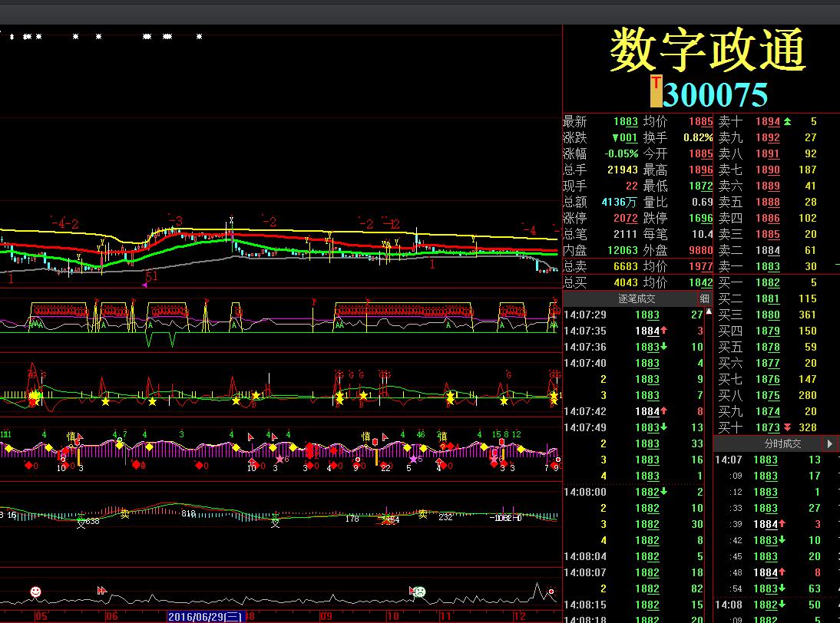This screenshot has height=623, width=840.
Task: Click the 买三 volume 361
Action: [x=807, y=315]
